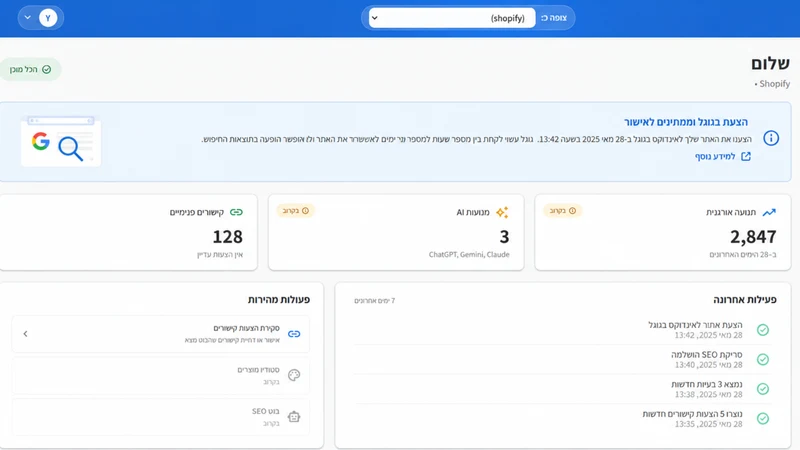The image size is (800, 450).
Task: Click checkmark icon for 'נוצרו 5 הצעות קישורים חדשות'
Action: tap(763, 419)
